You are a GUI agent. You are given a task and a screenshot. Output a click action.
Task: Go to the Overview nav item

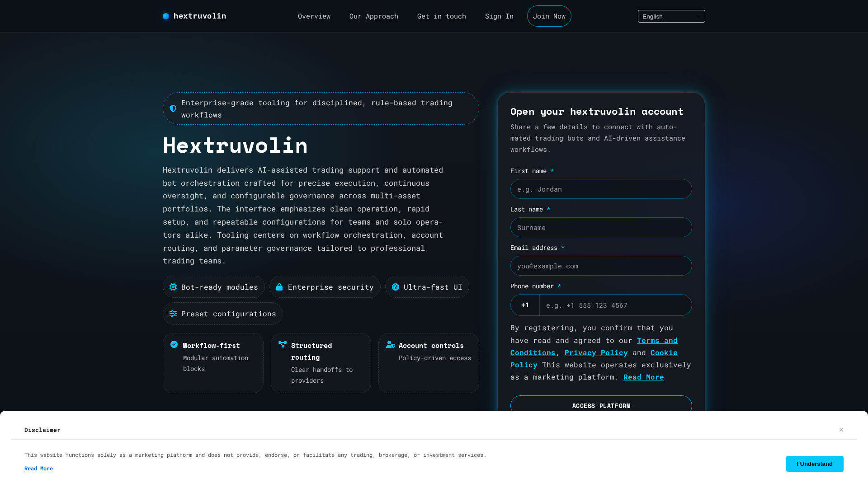(314, 16)
